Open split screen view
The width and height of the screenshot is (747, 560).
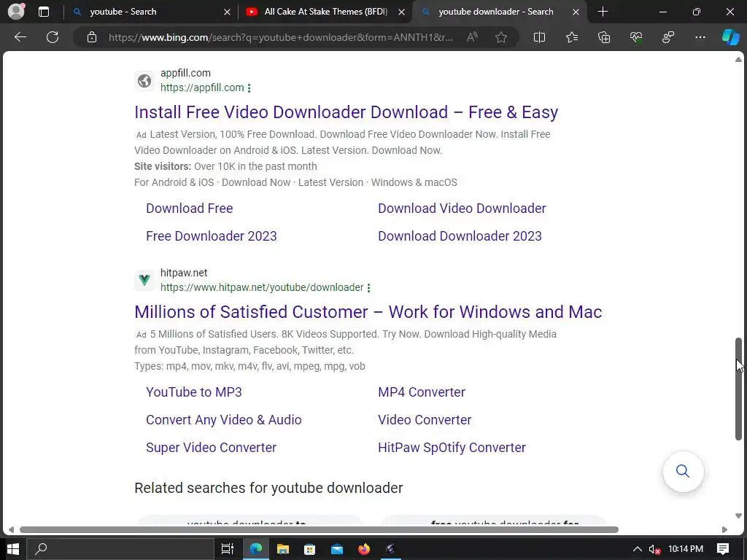(x=539, y=37)
